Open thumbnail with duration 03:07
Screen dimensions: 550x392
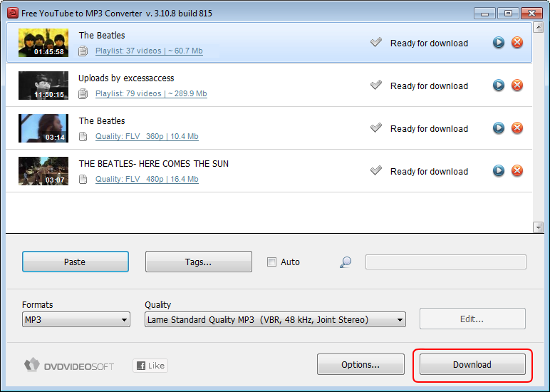coord(43,171)
